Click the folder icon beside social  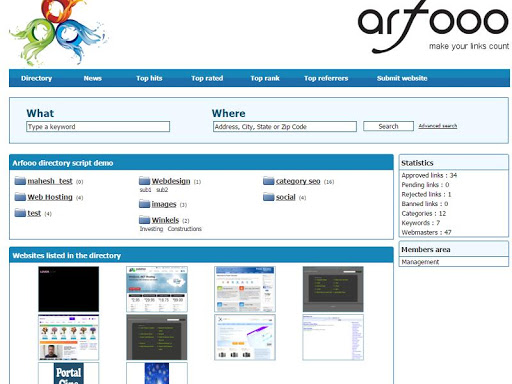(268, 197)
